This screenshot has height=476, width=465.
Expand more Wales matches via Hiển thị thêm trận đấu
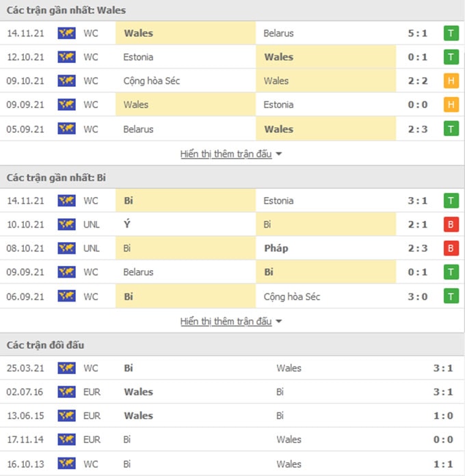[x=226, y=154]
